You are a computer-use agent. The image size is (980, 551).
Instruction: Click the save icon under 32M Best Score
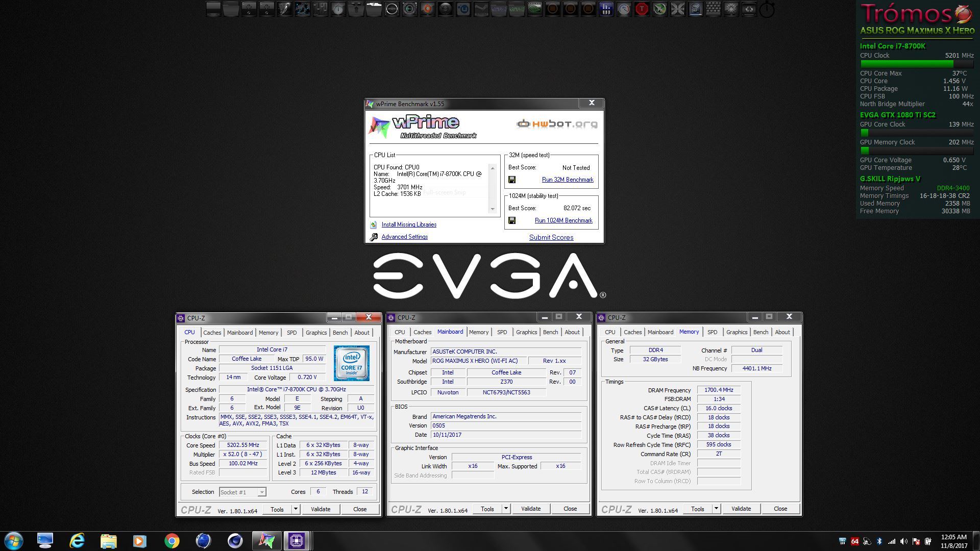click(x=512, y=180)
